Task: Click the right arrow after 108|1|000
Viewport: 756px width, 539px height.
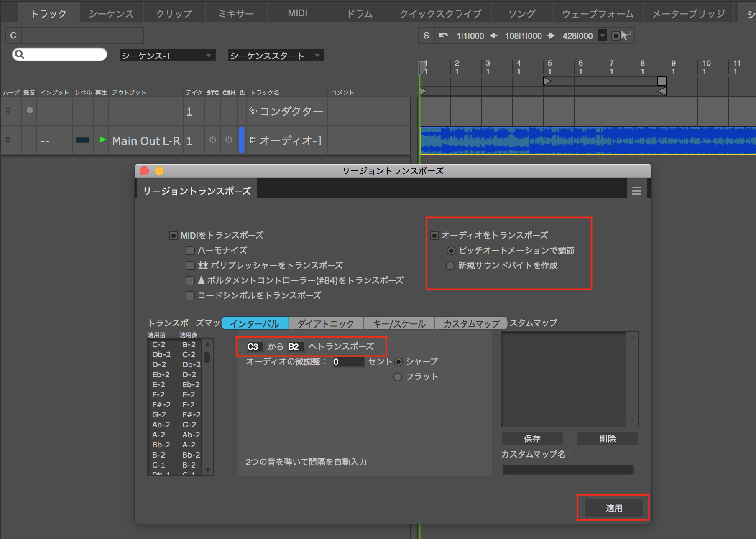Action: pos(551,36)
